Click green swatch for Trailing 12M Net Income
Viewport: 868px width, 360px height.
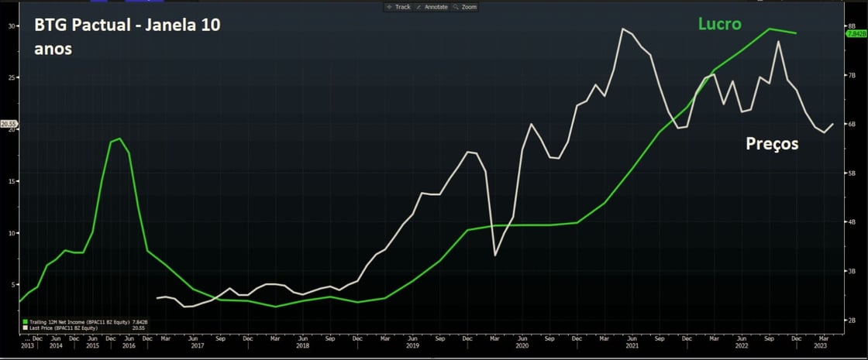point(24,321)
